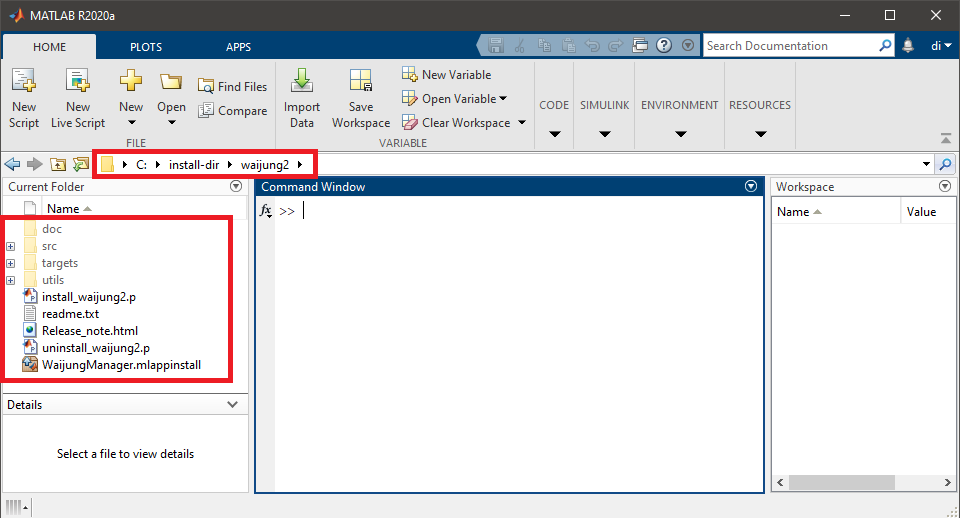Screen dimensions: 961x518
Task: Open the 'di' account menu
Action: coord(941,46)
